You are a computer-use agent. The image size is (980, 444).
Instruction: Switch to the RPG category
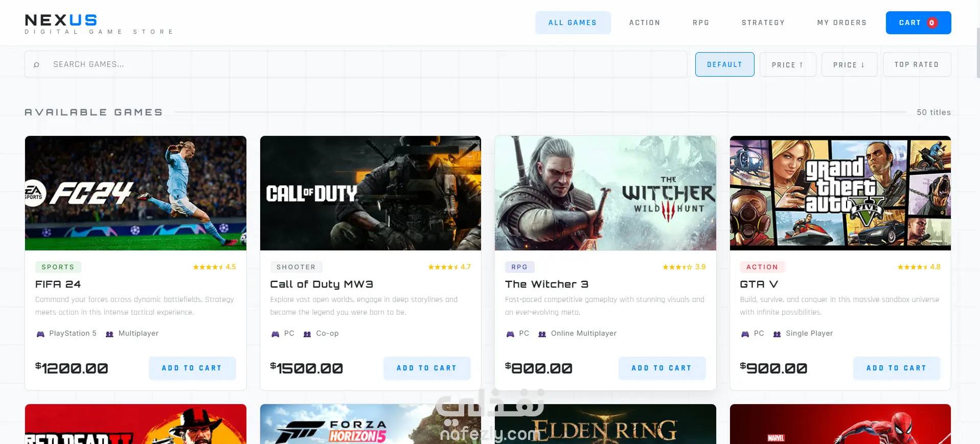tap(701, 23)
